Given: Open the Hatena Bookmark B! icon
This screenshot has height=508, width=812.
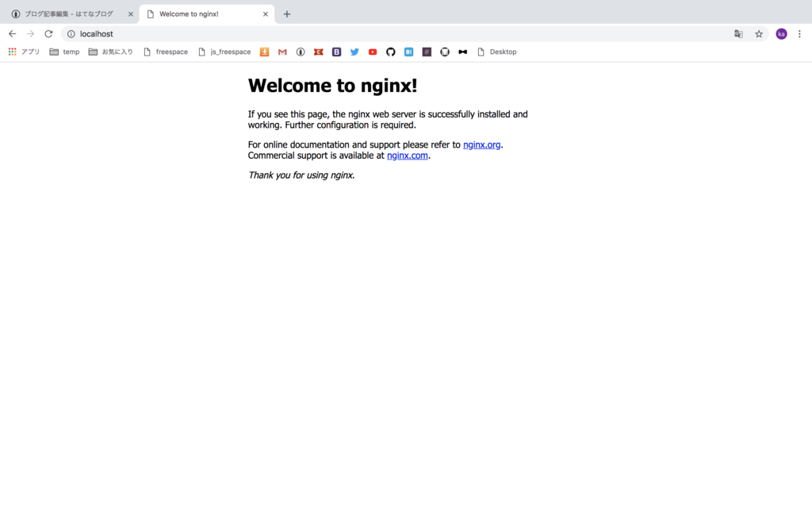Looking at the screenshot, I should (x=408, y=52).
